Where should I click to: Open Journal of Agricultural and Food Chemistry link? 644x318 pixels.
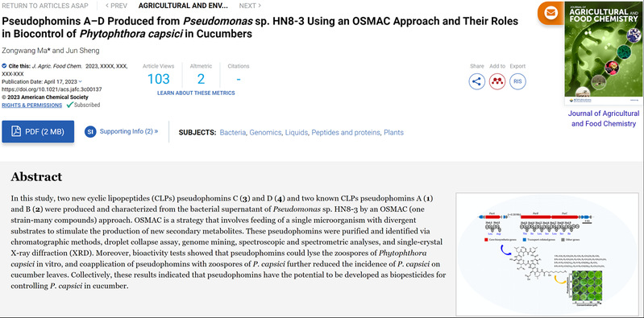(604, 118)
